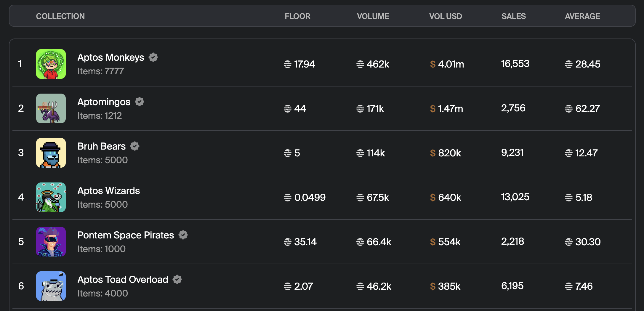Click dollar sign beside 1.47m

coord(433,109)
